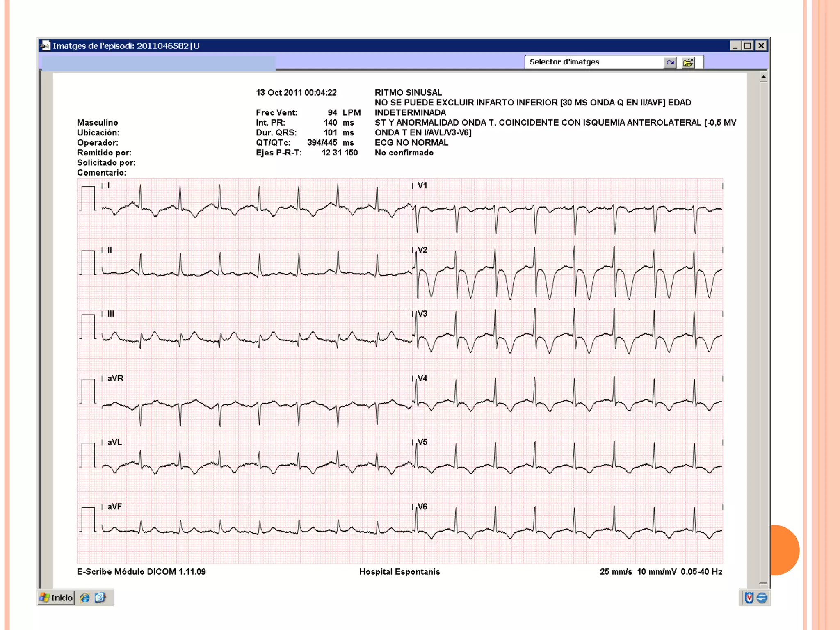Click the V2 lead label on ECG
This screenshot has width=840, height=630.
pos(422,250)
